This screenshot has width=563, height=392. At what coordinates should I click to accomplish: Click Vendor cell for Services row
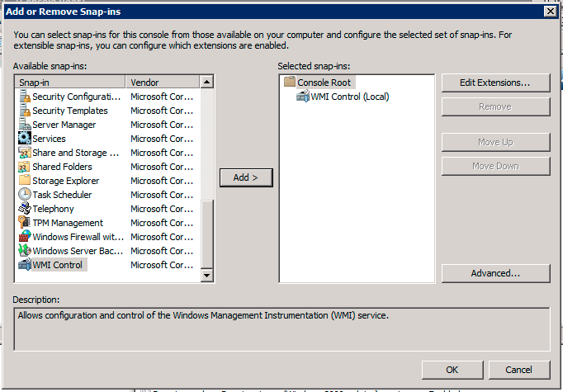pos(162,139)
